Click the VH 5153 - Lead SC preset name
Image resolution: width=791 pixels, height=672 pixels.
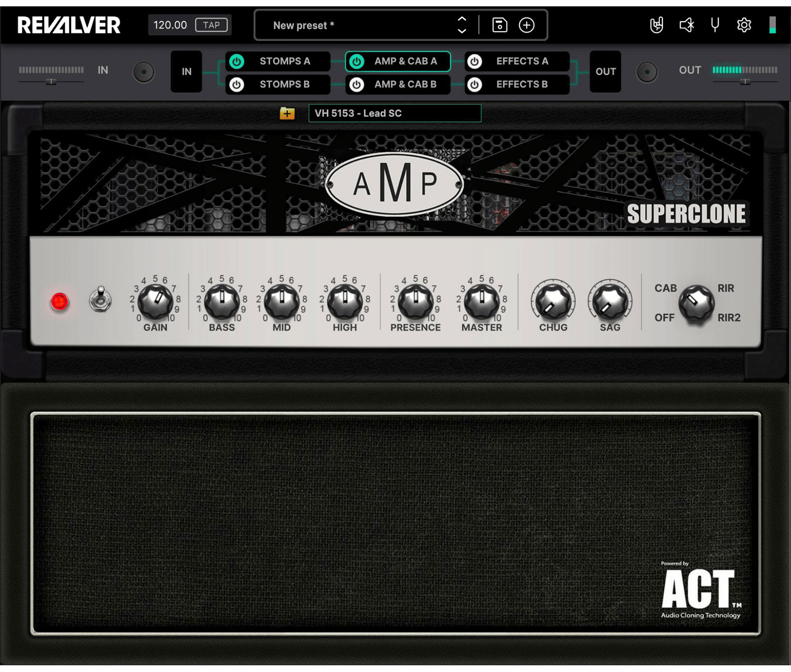point(394,113)
